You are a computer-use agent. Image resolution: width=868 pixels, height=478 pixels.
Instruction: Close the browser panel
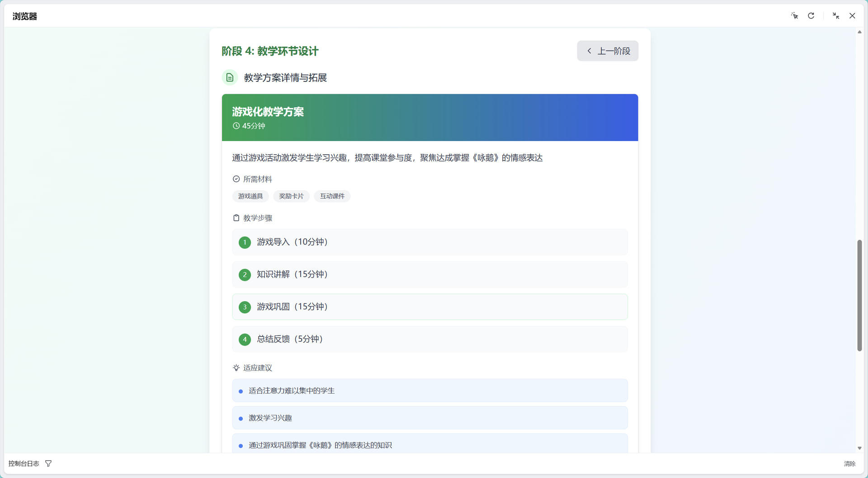[x=852, y=16]
